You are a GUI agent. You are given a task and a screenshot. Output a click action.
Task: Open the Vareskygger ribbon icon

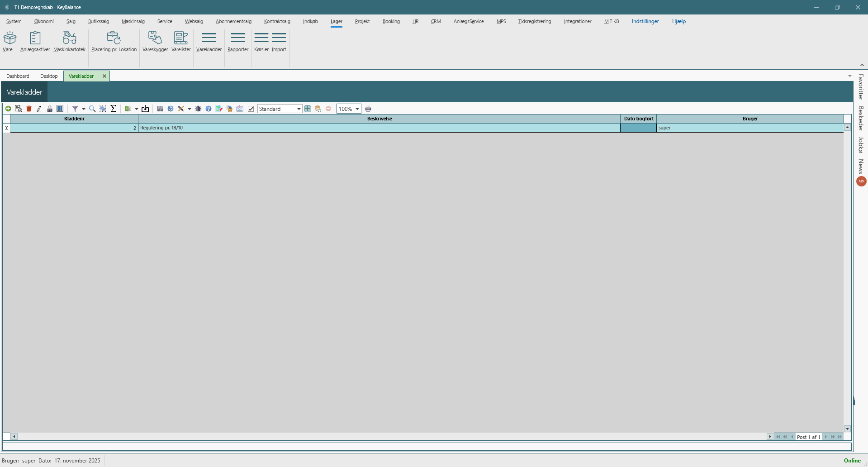[x=155, y=42]
